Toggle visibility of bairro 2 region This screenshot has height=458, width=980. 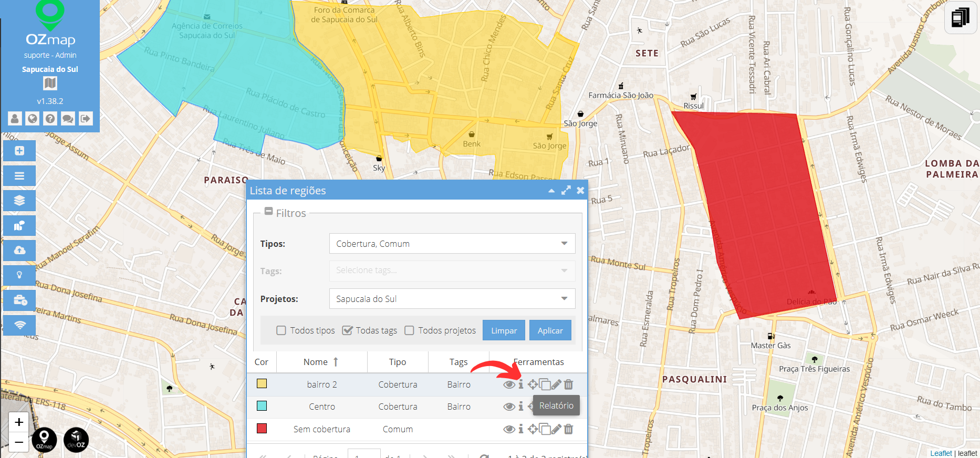pyautogui.click(x=509, y=384)
